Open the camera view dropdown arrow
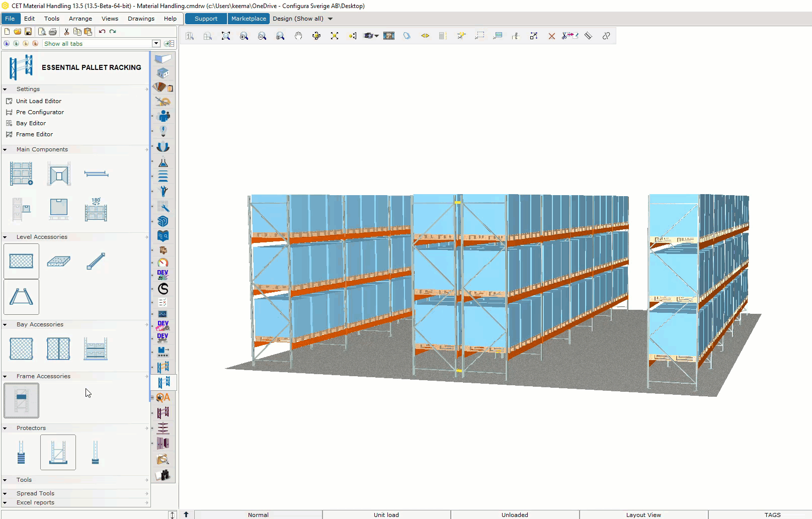The image size is (812, 519). [x=376, y=36]
